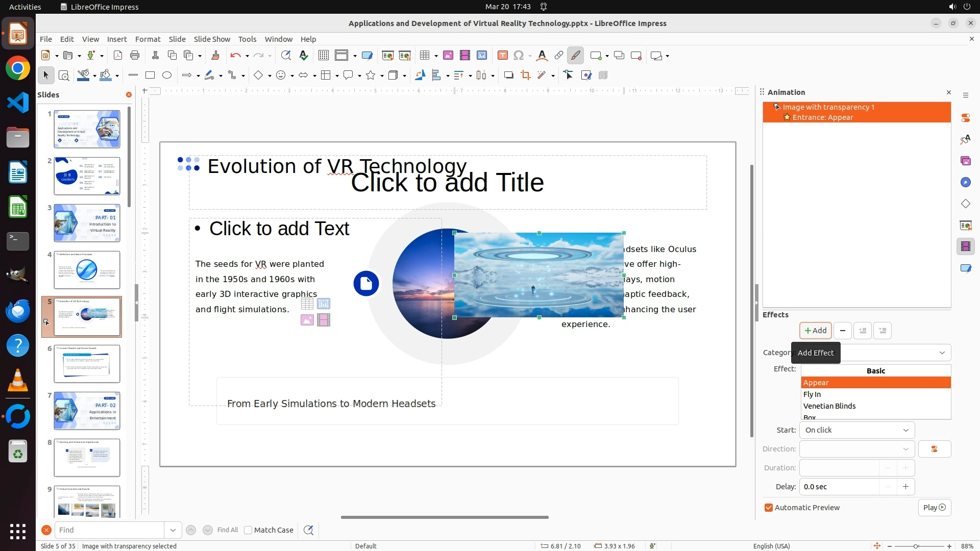Toggle the Show Draw Functions button
Viewport: 980px width, 551px height.
pos(575,56)
